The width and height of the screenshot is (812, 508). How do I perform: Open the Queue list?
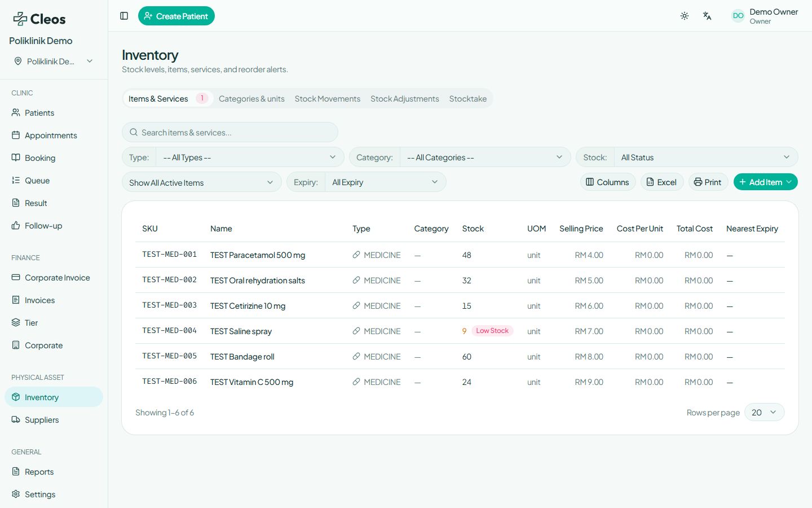[54, 181]
